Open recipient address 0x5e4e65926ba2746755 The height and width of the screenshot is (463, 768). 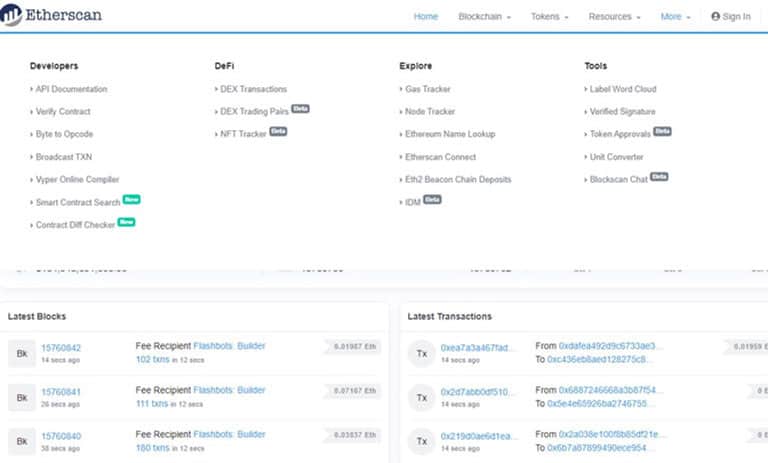pyautogui.click(x=600, y=404)
